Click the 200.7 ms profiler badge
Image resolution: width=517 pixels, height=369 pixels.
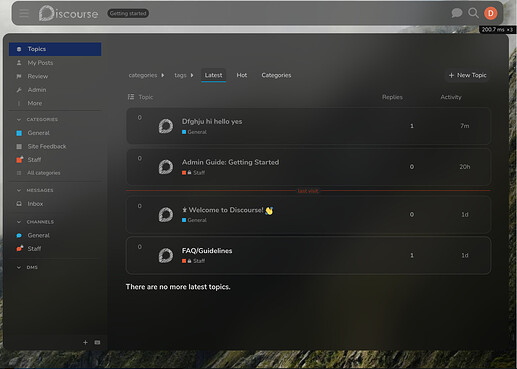(x=497, y=30)
